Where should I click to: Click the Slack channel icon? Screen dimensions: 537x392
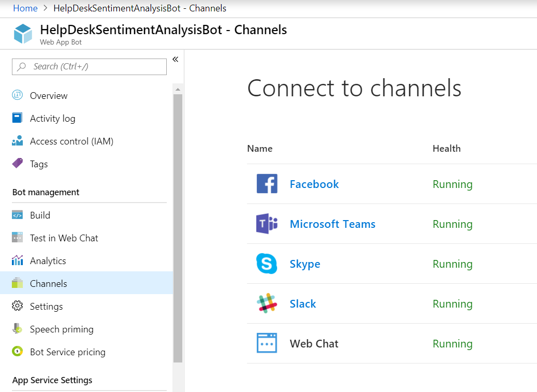pyautogui.click(x=267, y=303)
